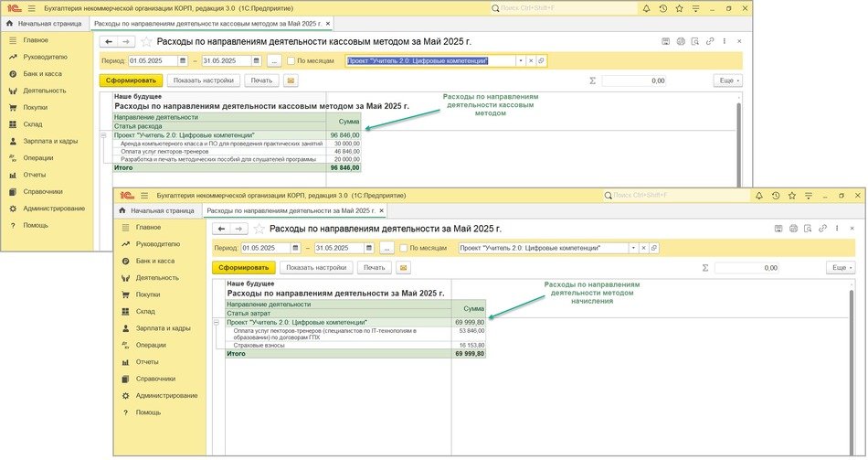
Task: Enable По месяцам checkbox in the front window
Action: (x=404, y=248)
